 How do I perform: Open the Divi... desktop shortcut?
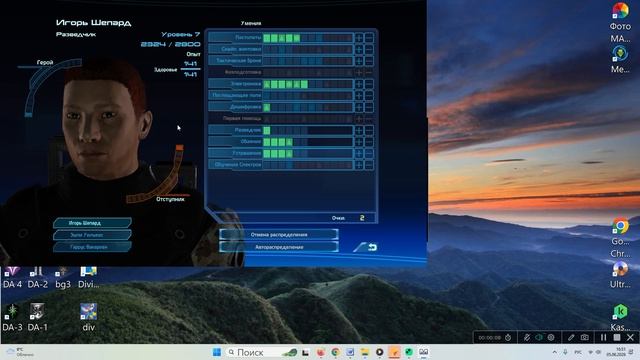[x=89, y=278]
